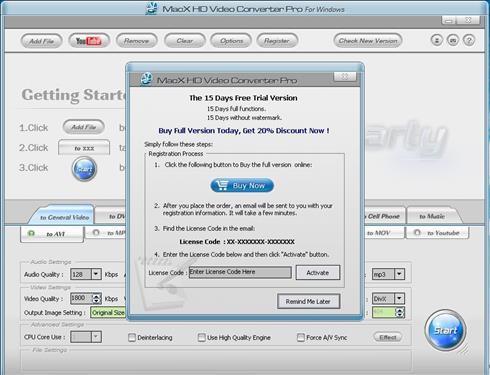The height and width of the screenshot is (375, 490).
Task: Click the help question mark icon
Action: (469, 41)
